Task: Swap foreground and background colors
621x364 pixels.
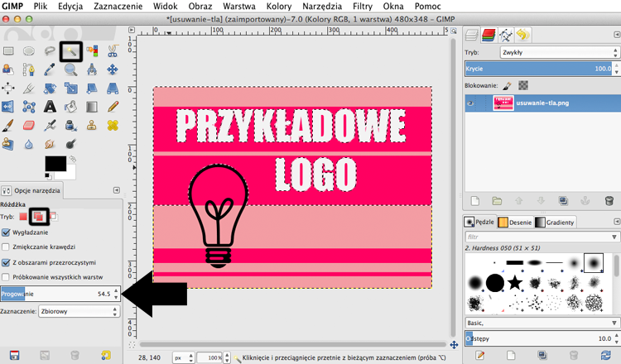Action: coord(73,159)
